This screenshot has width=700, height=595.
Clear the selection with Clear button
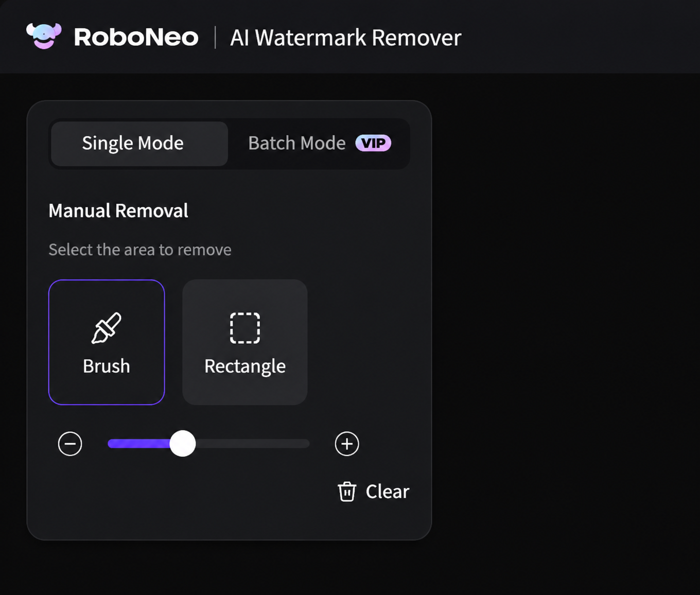tap(373, 492)
